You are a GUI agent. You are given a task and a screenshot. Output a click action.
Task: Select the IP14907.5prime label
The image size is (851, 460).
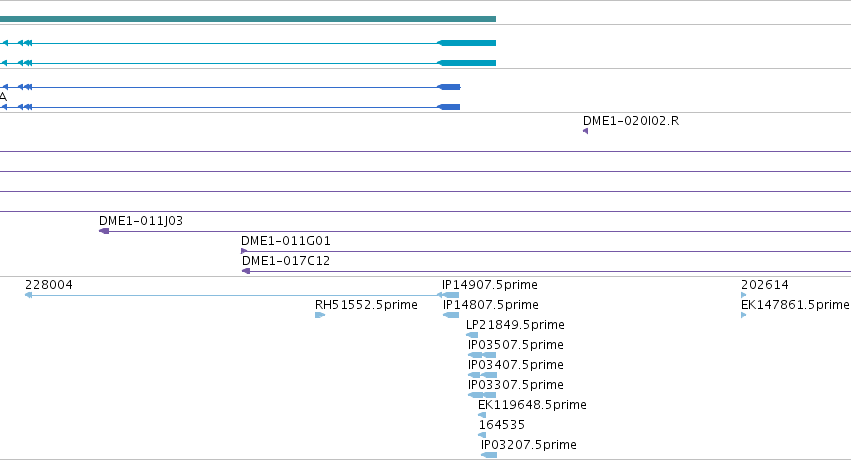(490, 285)
